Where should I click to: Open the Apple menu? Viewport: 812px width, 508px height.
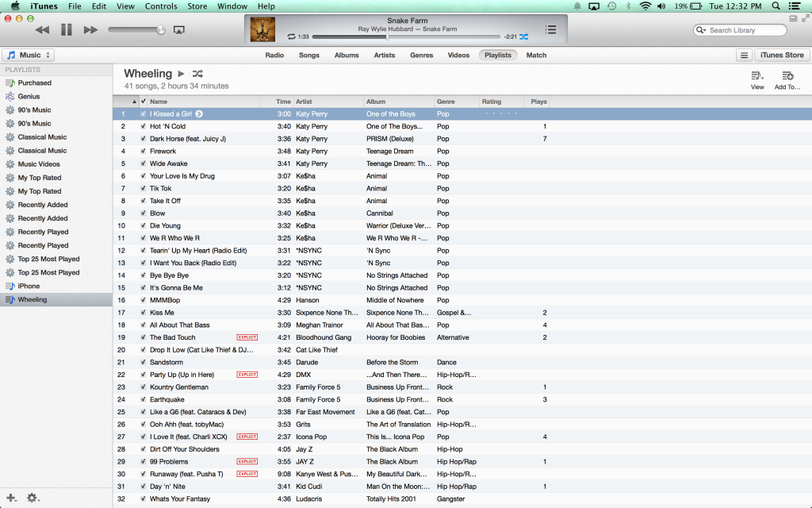tap(16, 6)
